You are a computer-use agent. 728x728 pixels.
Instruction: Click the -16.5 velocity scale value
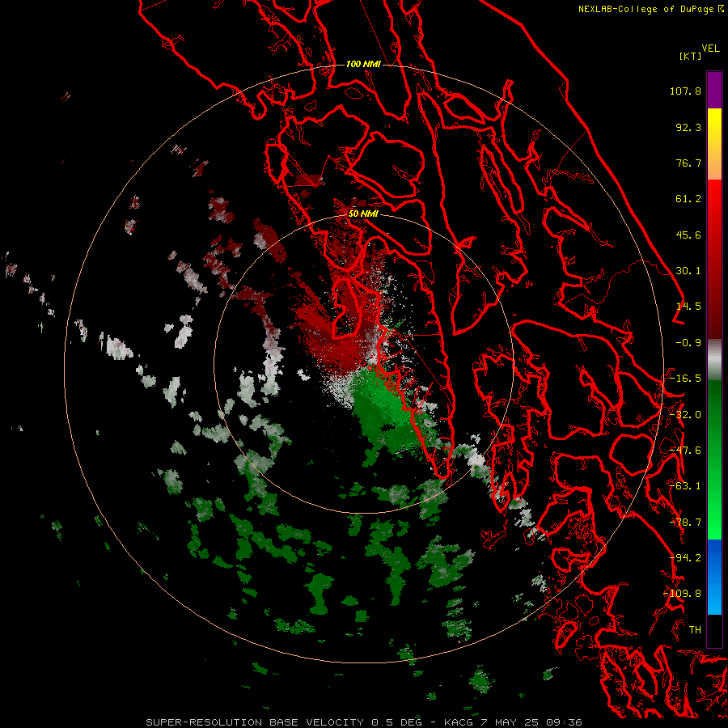click(x=685, y=379)
